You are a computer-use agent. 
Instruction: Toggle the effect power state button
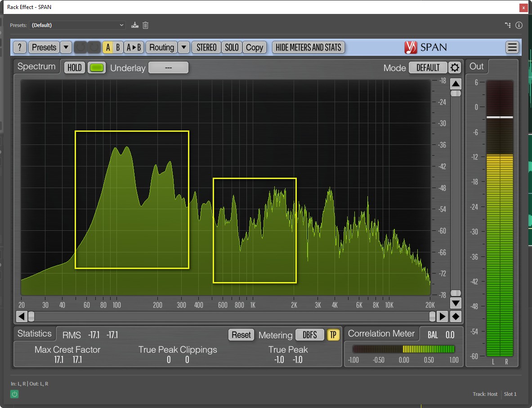14,394
